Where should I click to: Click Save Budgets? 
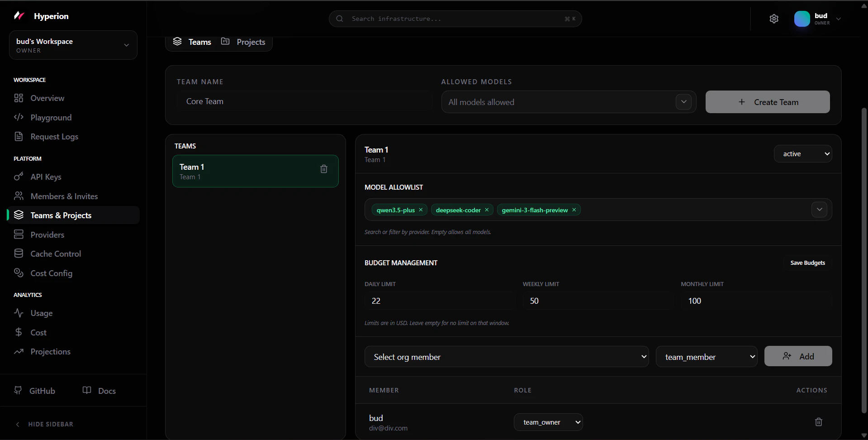[x=808, y=263]
